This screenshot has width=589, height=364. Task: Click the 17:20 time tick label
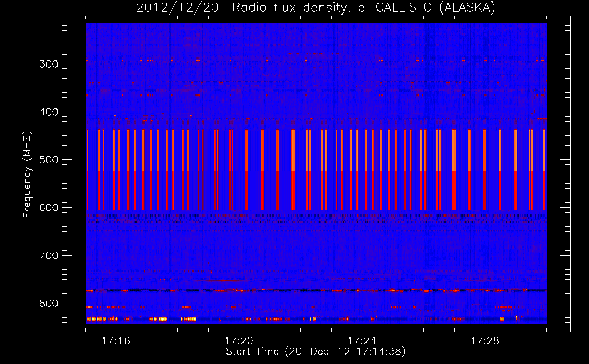tap(239, 341)
